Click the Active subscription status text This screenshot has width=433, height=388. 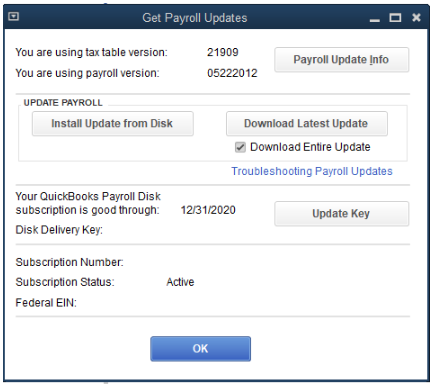pyautogui.click(x=180, y=282)
